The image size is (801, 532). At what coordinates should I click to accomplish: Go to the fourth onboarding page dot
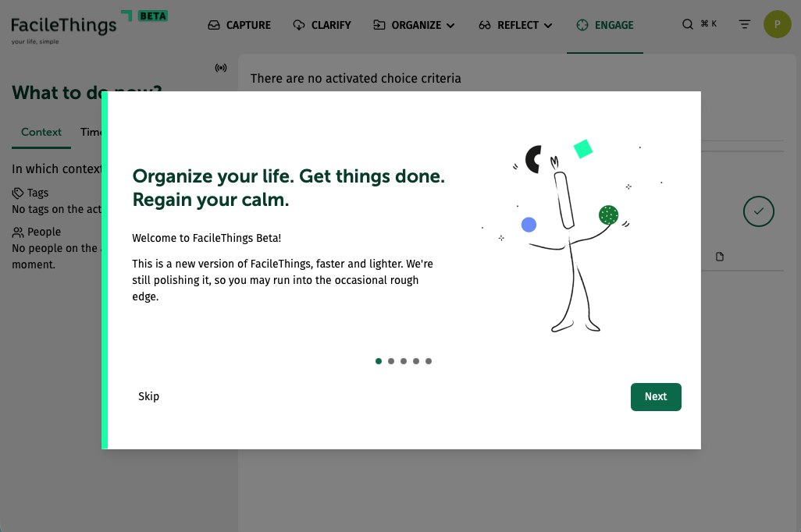tap(416, 361)
